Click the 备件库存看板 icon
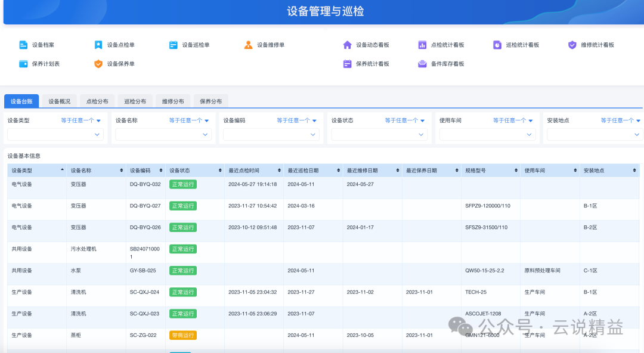644x353 pixels. 422,64
